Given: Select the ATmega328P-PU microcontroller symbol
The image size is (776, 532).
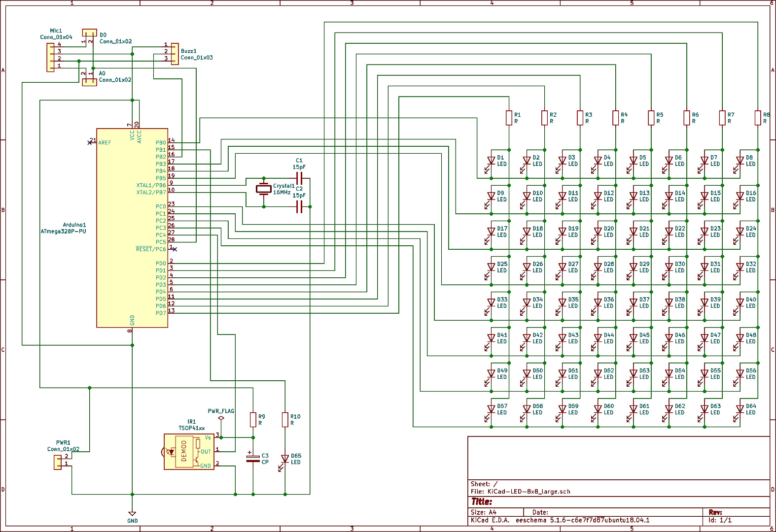Looking at the screenshot, I should point(132,228).
